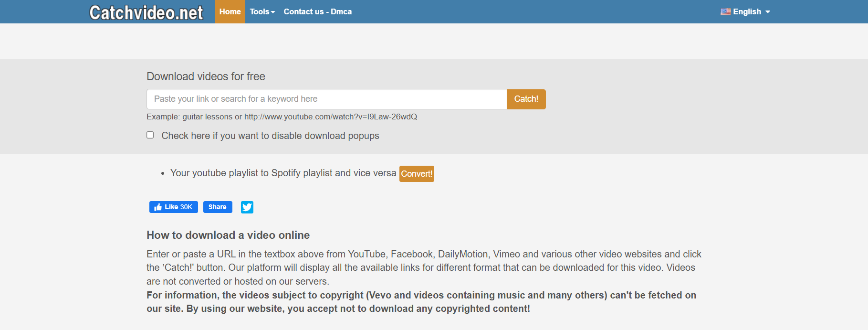Click the US flag language icon

pyautogui.click(x=725, y=11)
